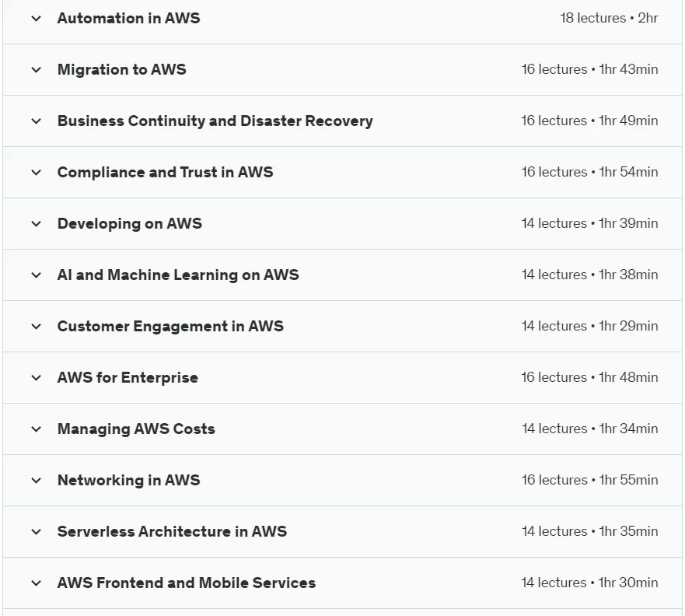Expand the Migration to AWS chevron
Screen dimensions: 685x616
(37, 70)
